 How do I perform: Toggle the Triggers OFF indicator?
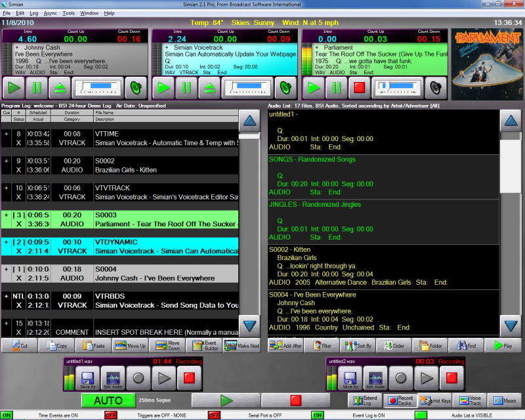point(111,415)
